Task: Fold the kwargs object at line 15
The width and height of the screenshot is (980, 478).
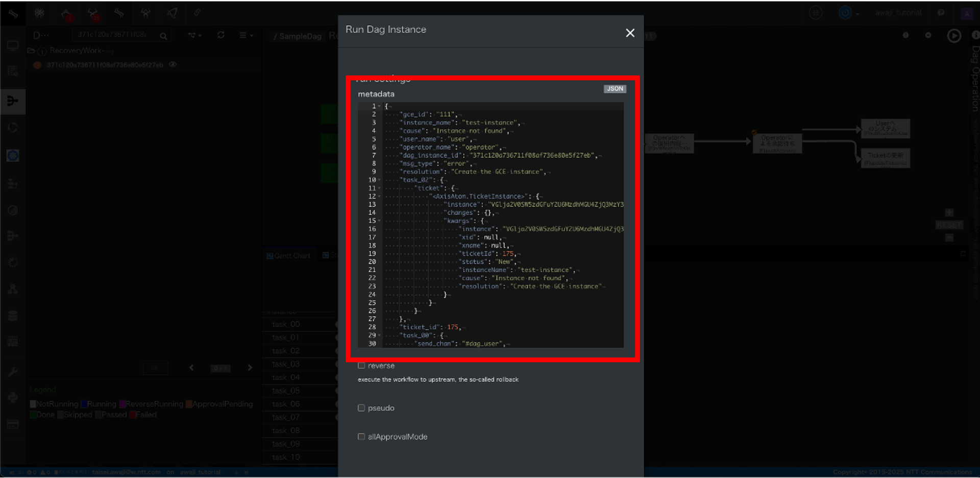Action: [379, 221]
